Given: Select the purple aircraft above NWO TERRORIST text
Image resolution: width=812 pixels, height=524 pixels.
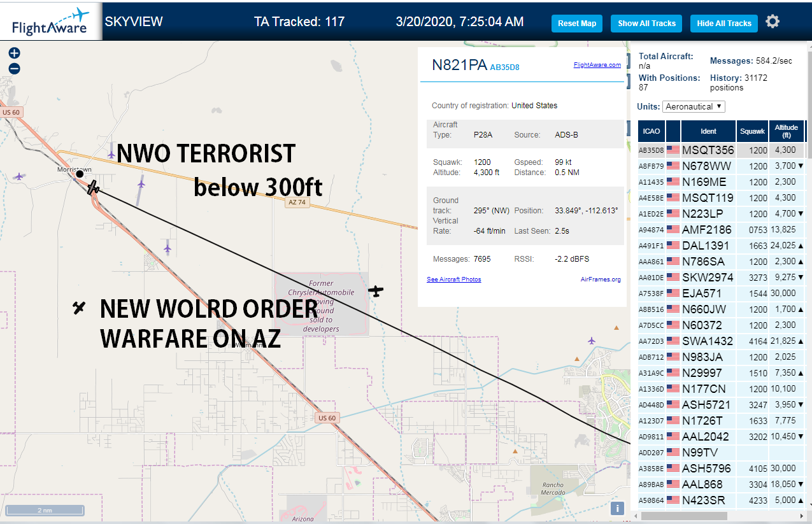Looking at the screenshot, I should pos(111,154).
